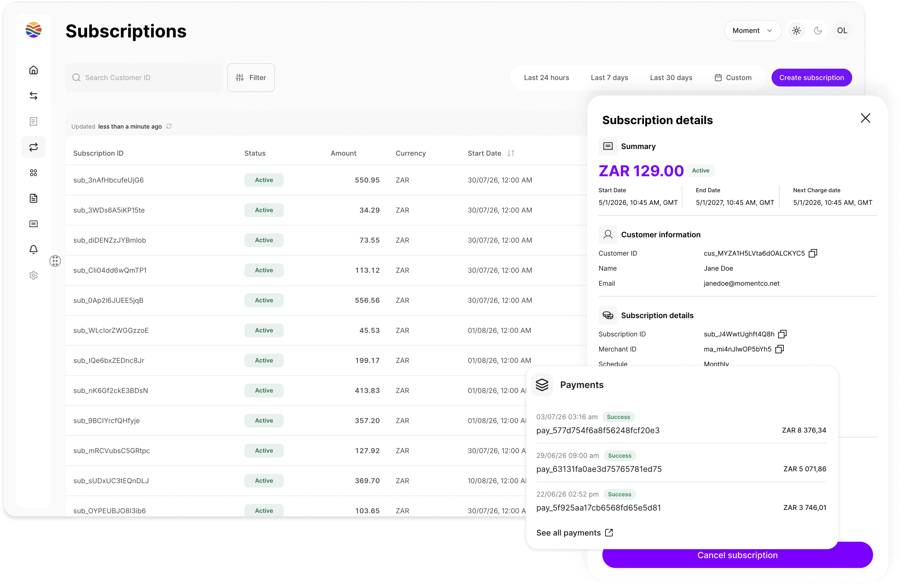Click the ZAR 8 376,34 payment amount
Screen dimensions: 904x588
click(x=804, y=430)
